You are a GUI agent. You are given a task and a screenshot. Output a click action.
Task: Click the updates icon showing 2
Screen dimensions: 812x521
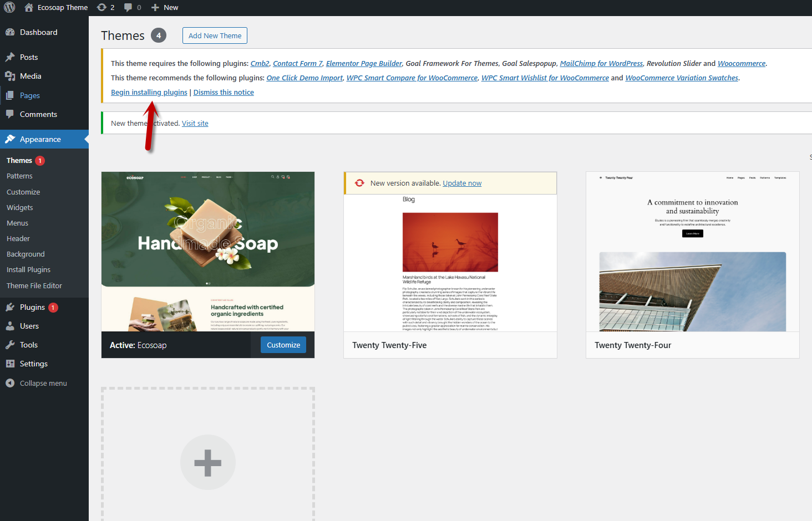(101, 7)
